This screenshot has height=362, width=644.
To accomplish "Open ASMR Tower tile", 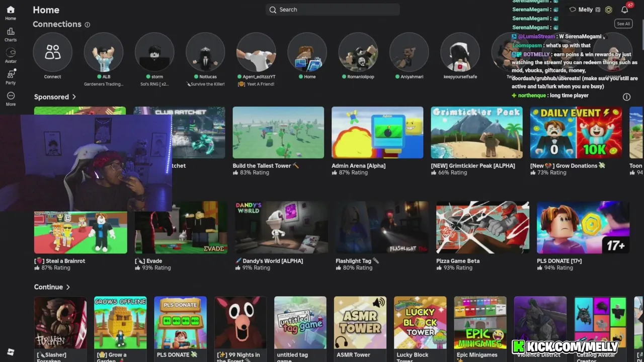I will (x=360, y=322).
